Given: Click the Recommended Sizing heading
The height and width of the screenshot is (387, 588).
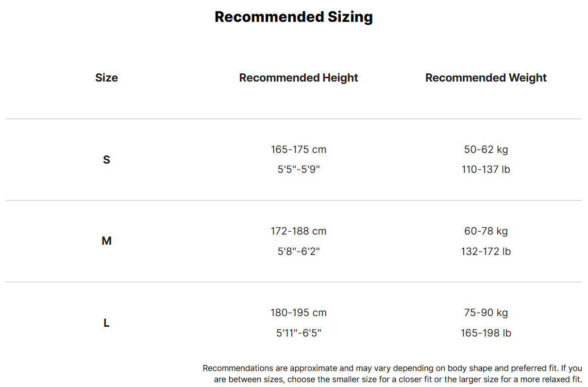Looking at the screenshot, I should click(x=294, y=17).
